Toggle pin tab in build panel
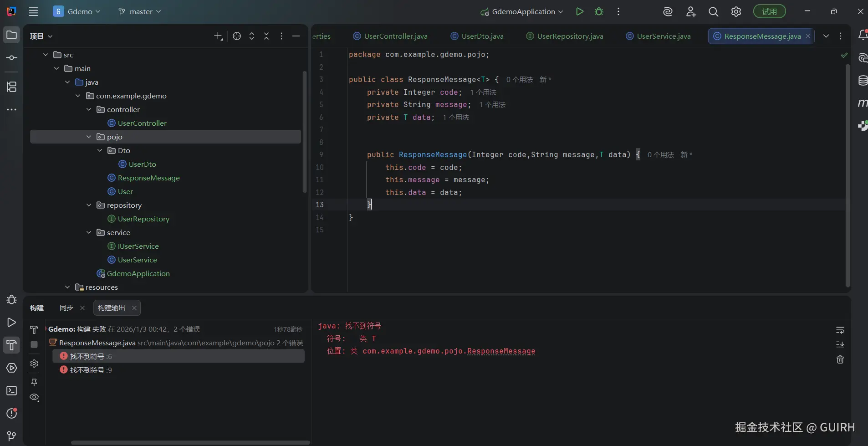This screenshot has height=446, width=868. pos(34,382)
